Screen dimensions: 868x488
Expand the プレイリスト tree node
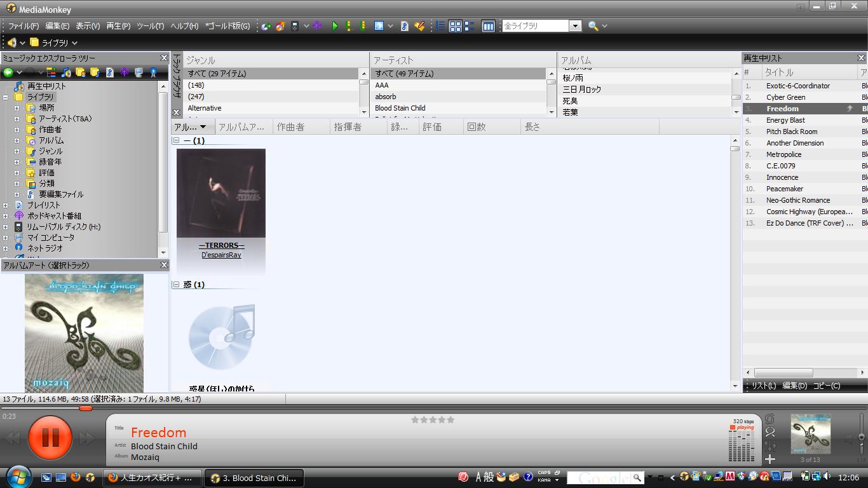pyautogui.click(x=6, y=205)
